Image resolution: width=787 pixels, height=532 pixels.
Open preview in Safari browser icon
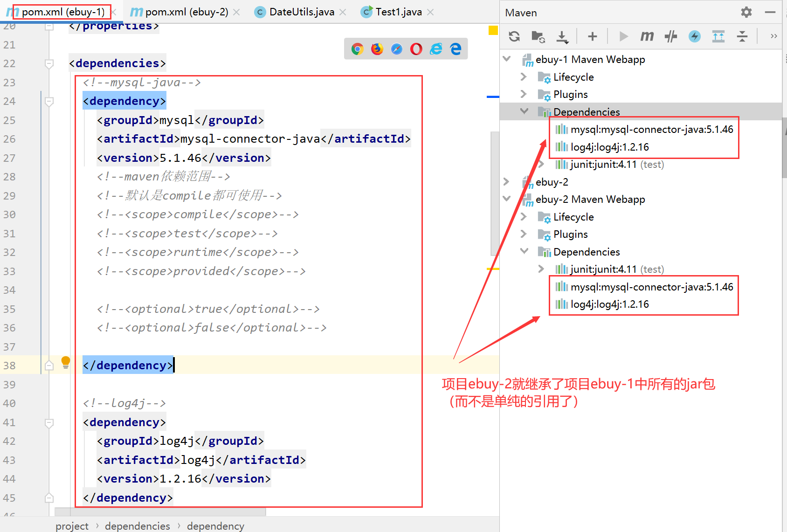397,49
